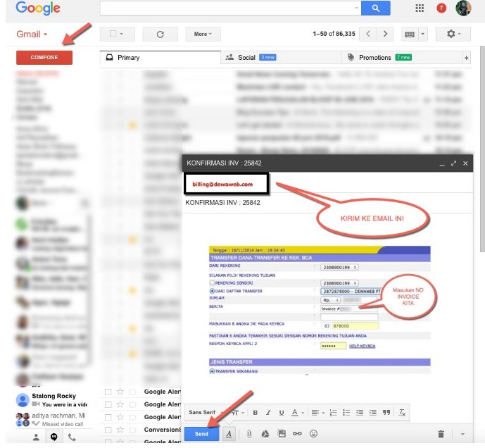
Task: Open text color picker in compose
Action: tap(297, 412)
